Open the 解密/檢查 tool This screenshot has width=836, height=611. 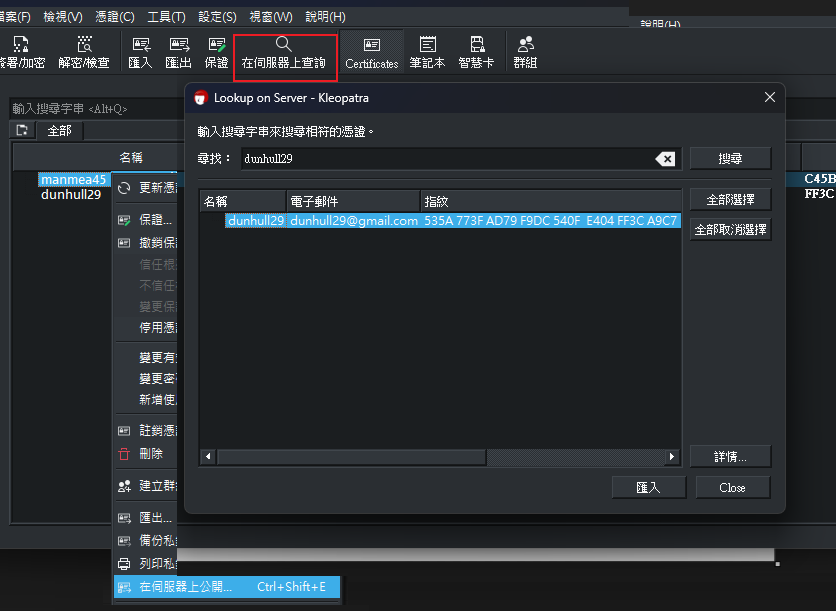[84, 50]
